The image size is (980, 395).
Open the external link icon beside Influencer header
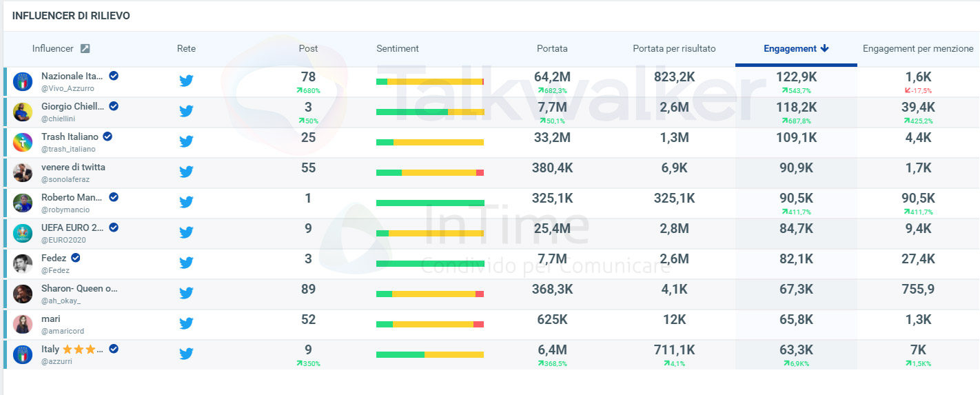tap(85, 49)
